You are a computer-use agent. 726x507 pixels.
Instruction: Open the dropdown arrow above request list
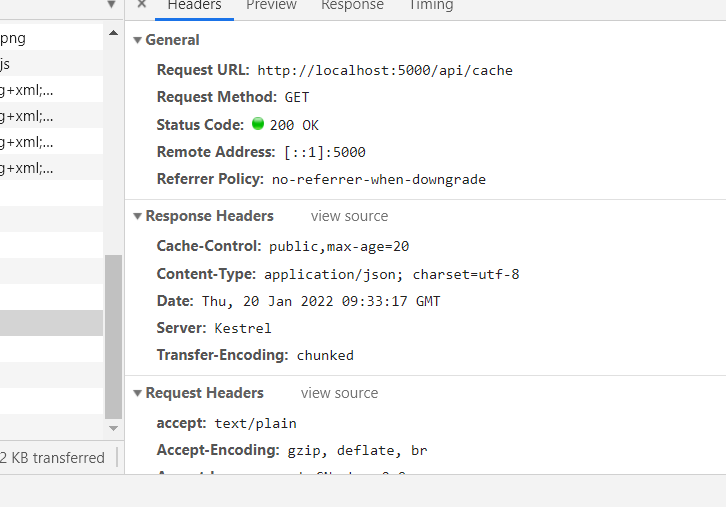pos(111,5)
